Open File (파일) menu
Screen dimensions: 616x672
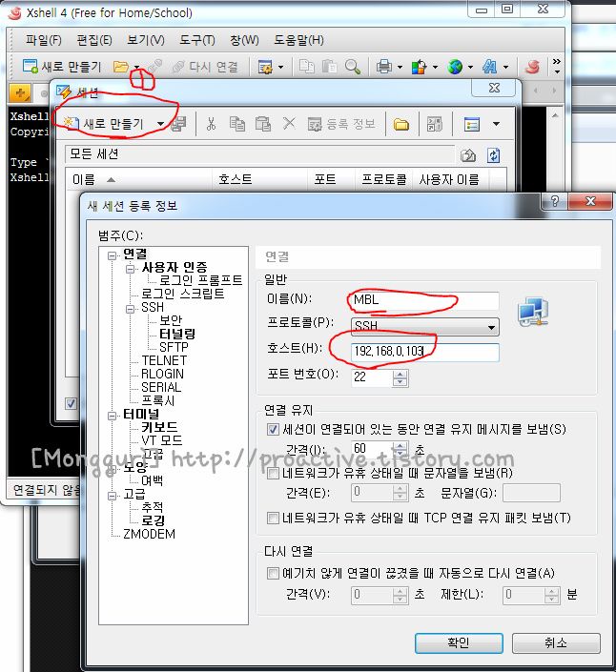(43, 40)
